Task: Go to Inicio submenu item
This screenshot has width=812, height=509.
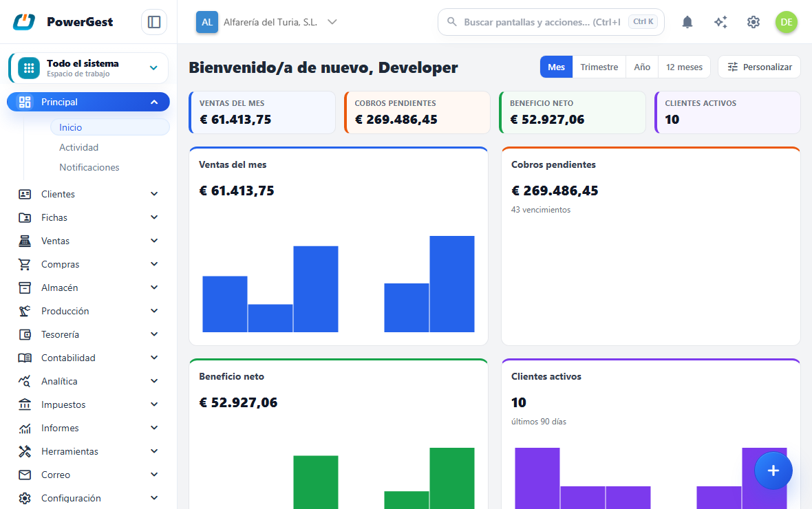Action: (110, 127)
